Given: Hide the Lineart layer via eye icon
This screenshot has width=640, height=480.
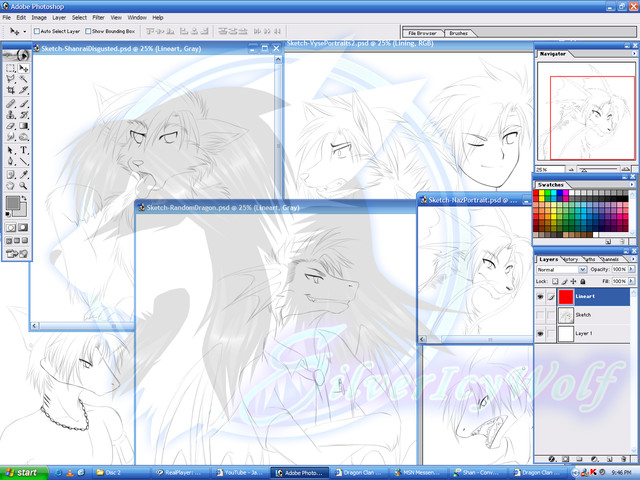Looking at the screenshot, I should [540, 297].
